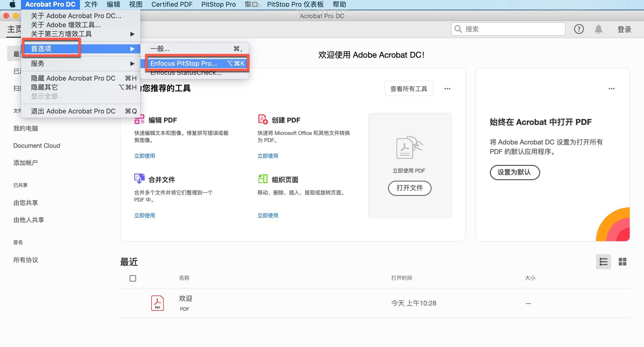
Task: Choose 关于 Adobe 增效工具...
Action: (x=81, y=25)
